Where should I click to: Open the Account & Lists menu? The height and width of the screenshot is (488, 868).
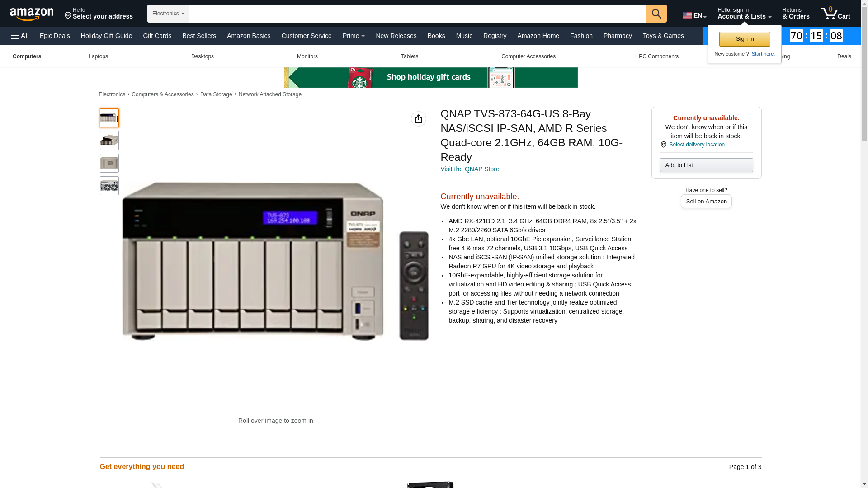pyautogui.click(x=744, y=14)
